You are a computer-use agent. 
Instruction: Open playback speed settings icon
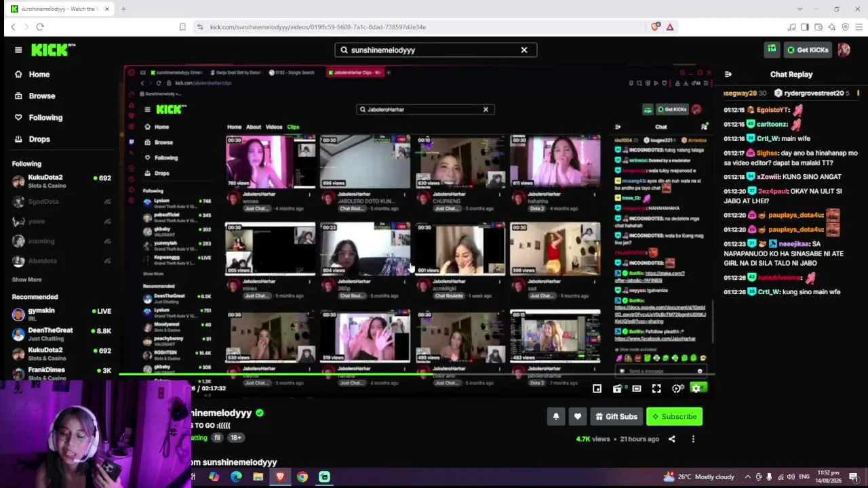(x=677, y=389)
